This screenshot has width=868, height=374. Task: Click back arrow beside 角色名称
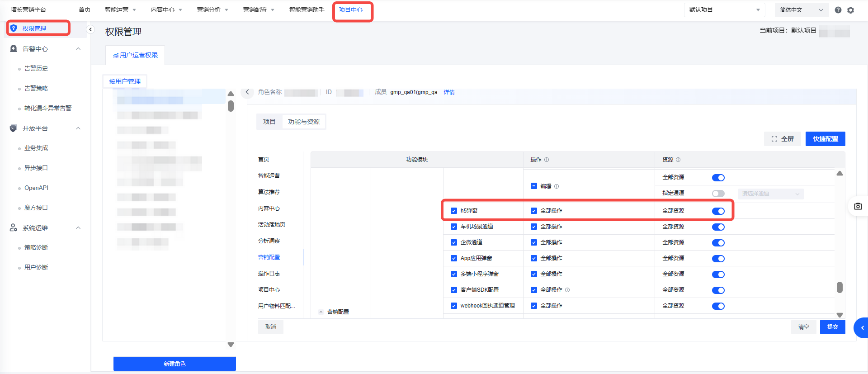(x=247, y=92)
